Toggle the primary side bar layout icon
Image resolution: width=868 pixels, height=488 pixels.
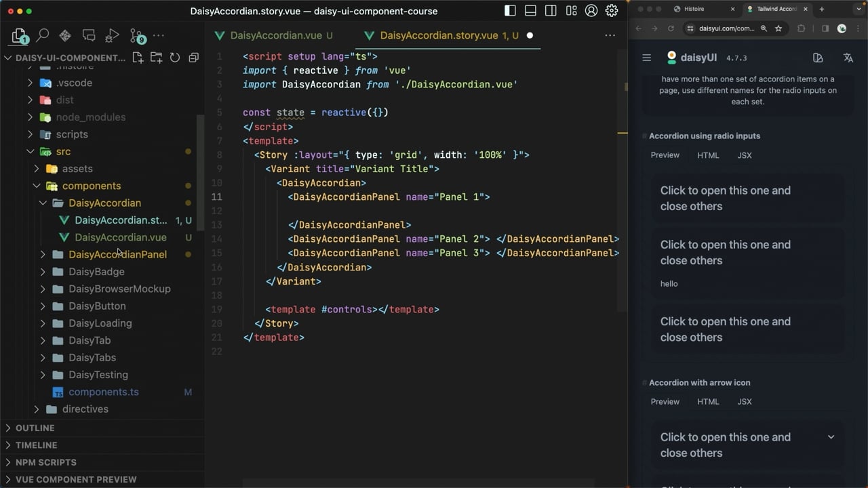[x=511, y=11]
